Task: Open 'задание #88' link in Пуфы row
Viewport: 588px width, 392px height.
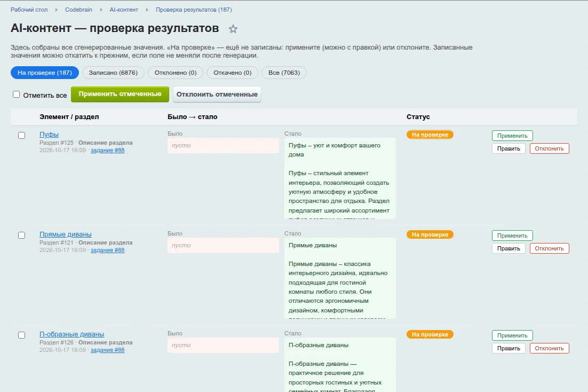Action: (x=108, y=150)
